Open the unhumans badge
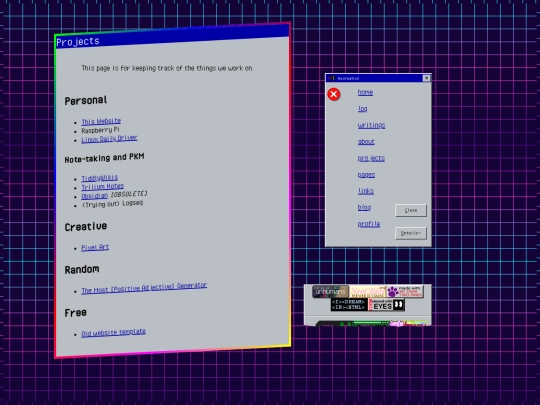Viewport: 540px width, 405px height. pyautogui.click(x=330, y=292)
